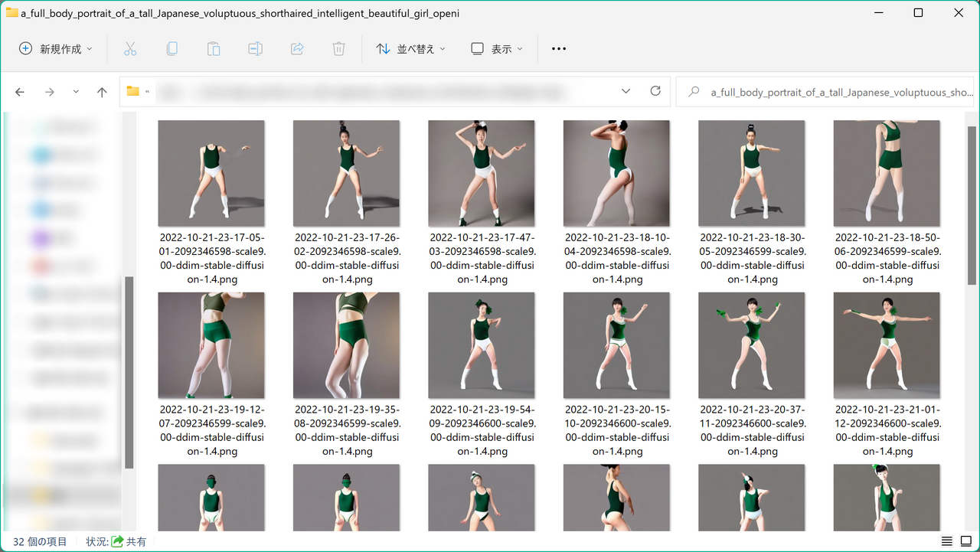Open the recent locations dropdown arrow
This screenshot has height=552, width=980.
[x=76, y=92]
